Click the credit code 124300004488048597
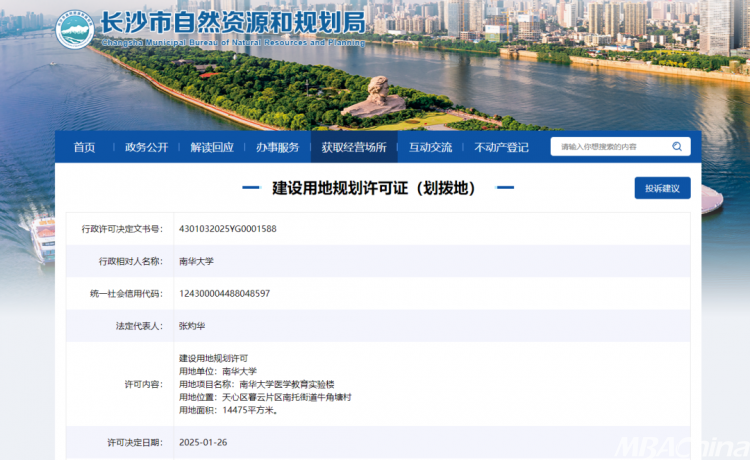The image size is (750, 460). (x=224, y=293)
